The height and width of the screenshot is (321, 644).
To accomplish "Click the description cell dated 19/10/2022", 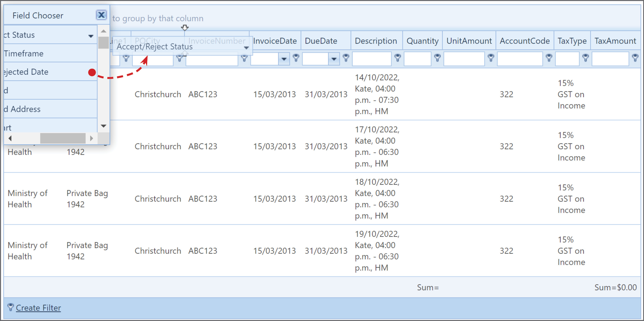I will pos(377,251).
